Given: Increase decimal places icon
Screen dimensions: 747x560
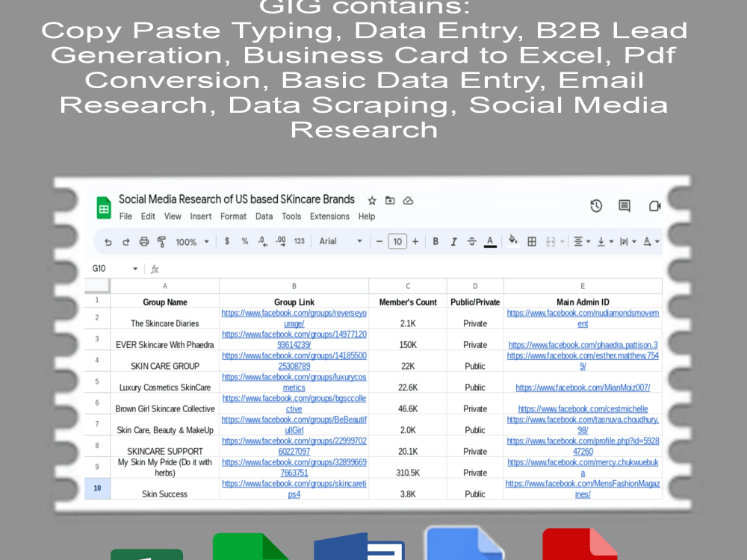Looking at the screenshot, I should [x=281, y=241].
